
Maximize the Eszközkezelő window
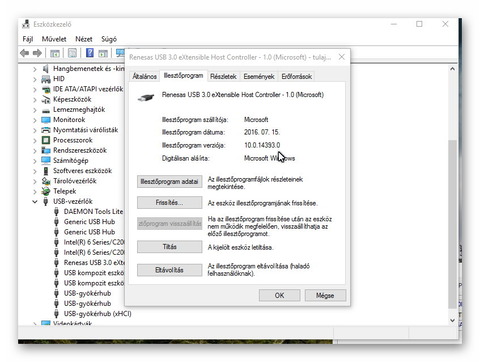[419, 24]
